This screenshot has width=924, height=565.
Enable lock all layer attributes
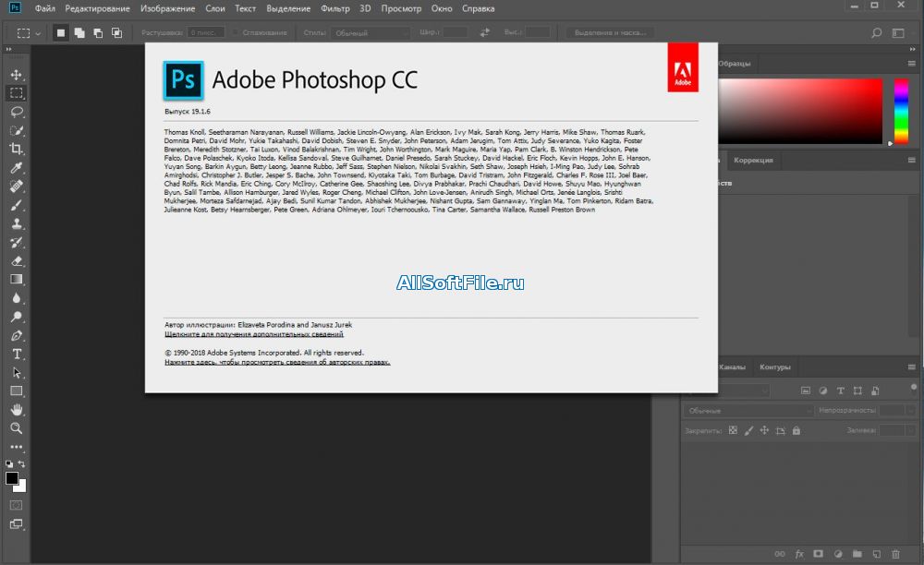click(796, 430)
